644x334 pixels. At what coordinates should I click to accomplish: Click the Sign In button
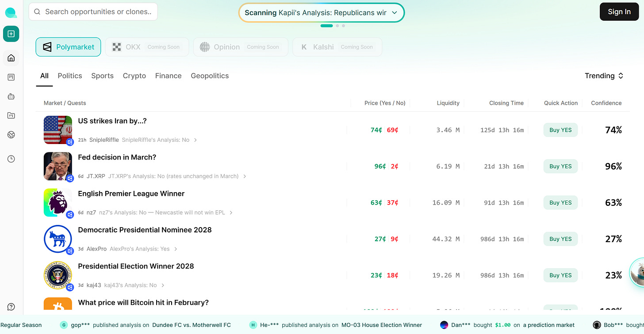[619, 12]
